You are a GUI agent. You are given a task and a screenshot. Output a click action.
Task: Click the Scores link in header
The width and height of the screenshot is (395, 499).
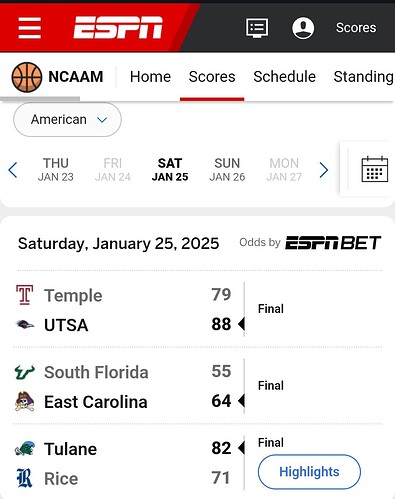[356, 28]
